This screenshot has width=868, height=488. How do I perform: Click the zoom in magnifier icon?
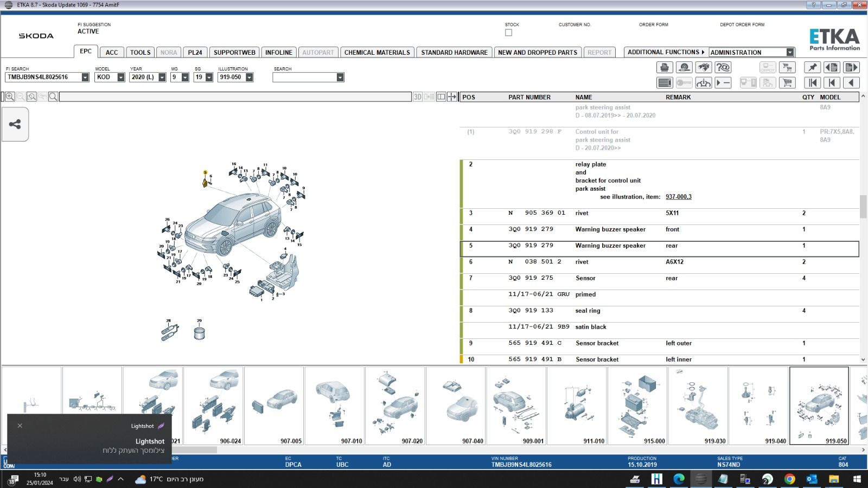click(10, 97)
